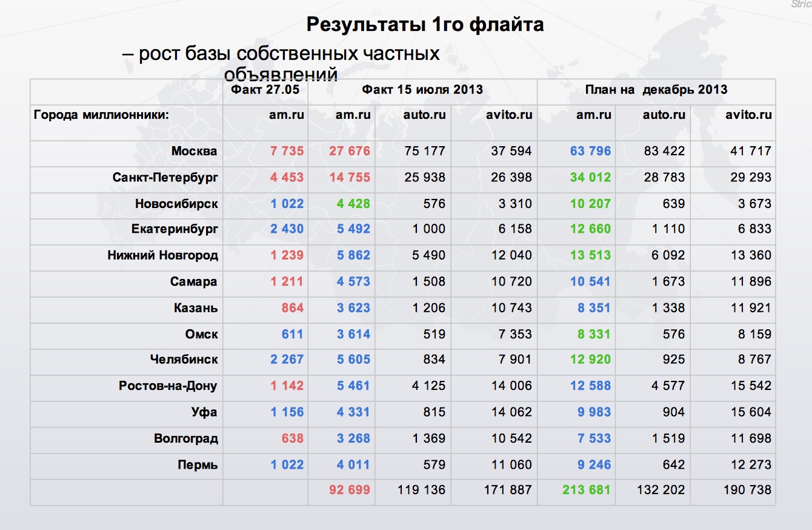The image size is (812, 530).
Task: Click the "Санкт-Петербург" row label
Action: point(165,178)
